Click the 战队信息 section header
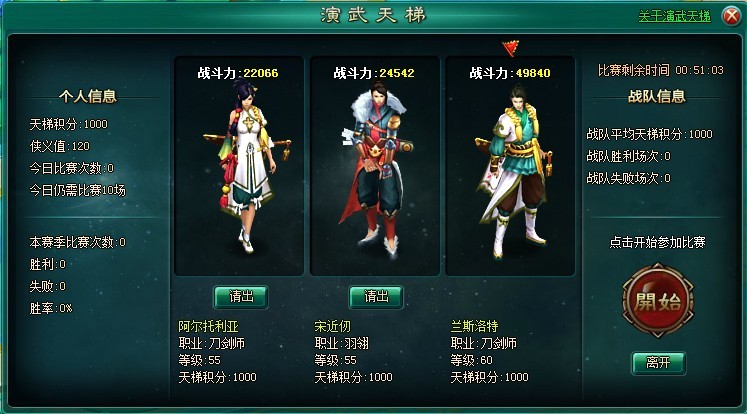747x414 pixels. pyautogui.click(x=656, y=97)
